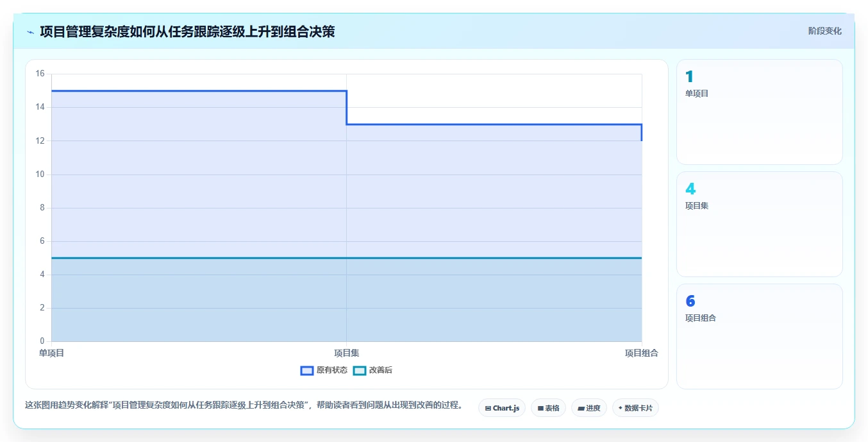Viewport: 868px width, 442px height.
Task: Click the icon in the 数据卡片 tag
Action: point(621,408)
